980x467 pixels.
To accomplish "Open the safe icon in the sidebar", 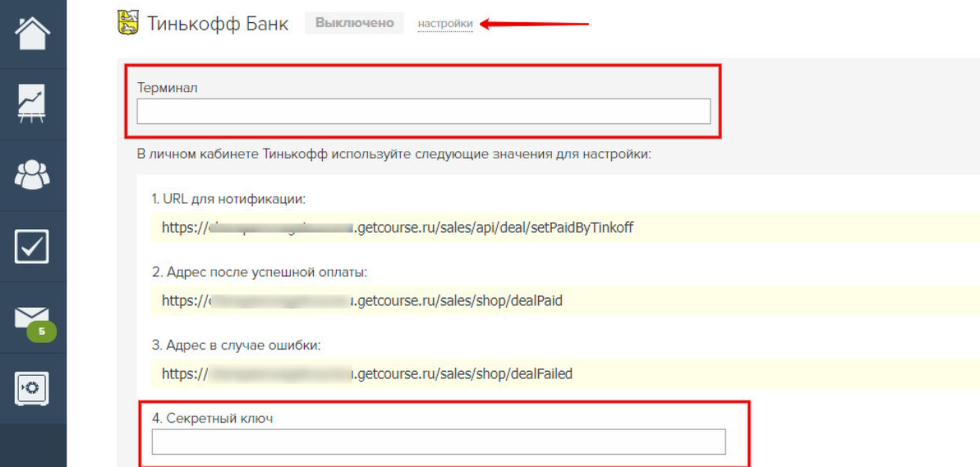I will [x=33, y=389].
